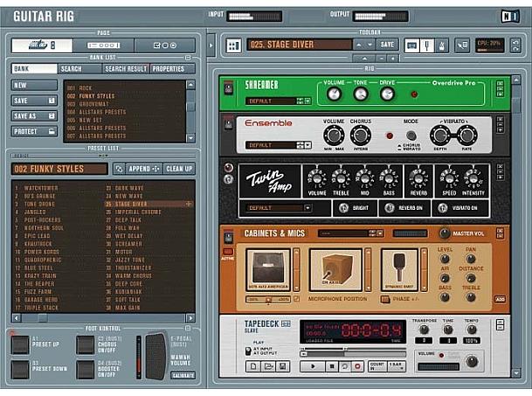The width and height of the screenshot is (532, 396).
Task: Click the New bank button
Action: click(x=34, y=85)
